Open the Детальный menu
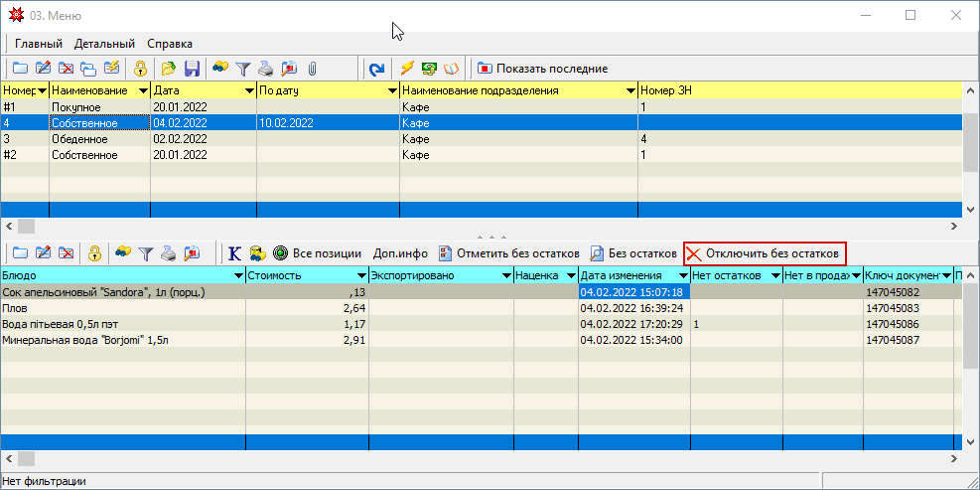980x490 pixels. [x=104, y=44]
